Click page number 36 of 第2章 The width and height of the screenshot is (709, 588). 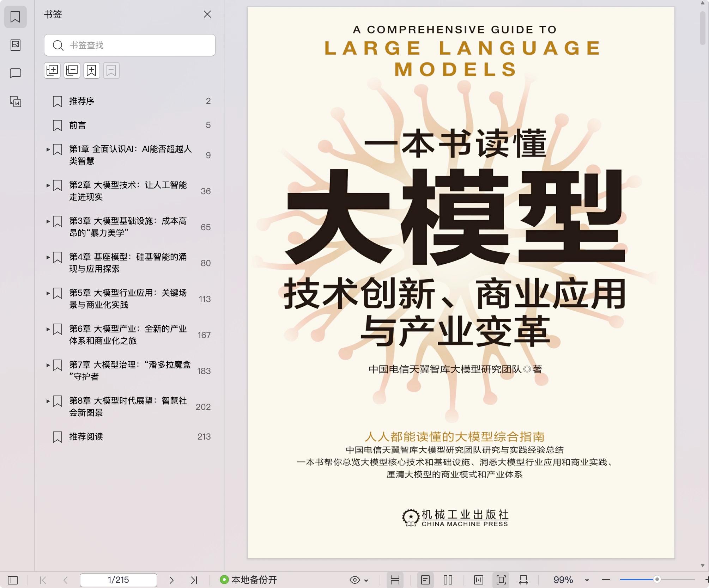(206, 191)
